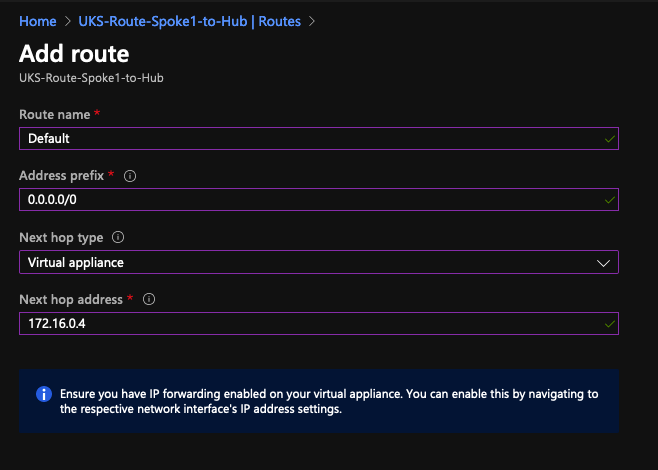Select the Virtual appliance combo box
Image resolution: width=658 pixels, height=470 pixels.
[x=319, y=262]
